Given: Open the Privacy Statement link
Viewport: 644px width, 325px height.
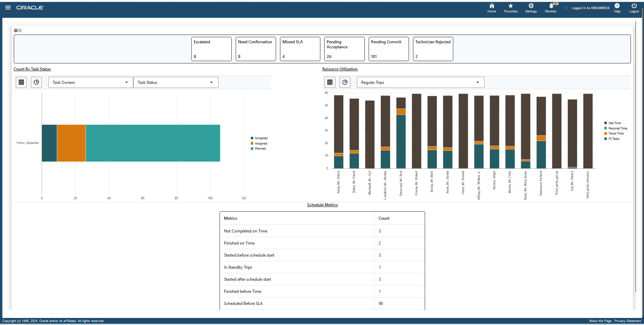Looking at the screenshot, I should coord(628,321).
